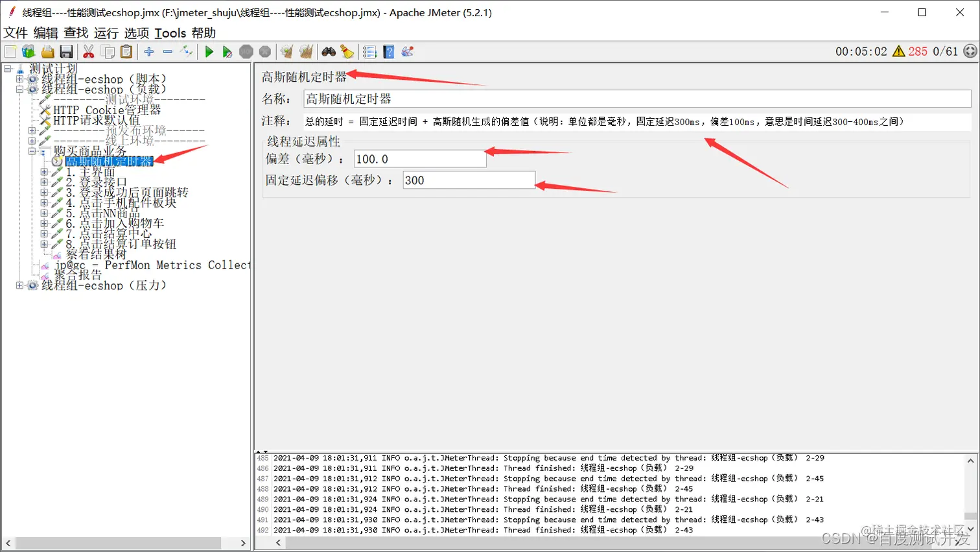Select 4. 点击手机配件板块 tree item

[x=121, y=202]
